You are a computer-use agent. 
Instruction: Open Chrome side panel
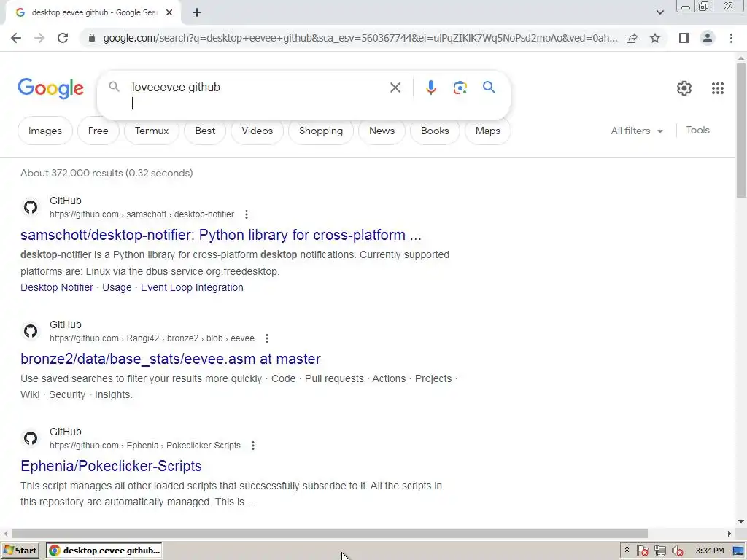point(684,38)
